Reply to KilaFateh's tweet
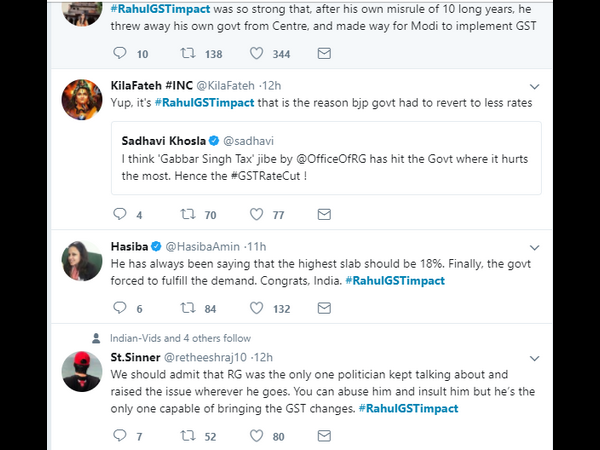 tap(120, 214)
